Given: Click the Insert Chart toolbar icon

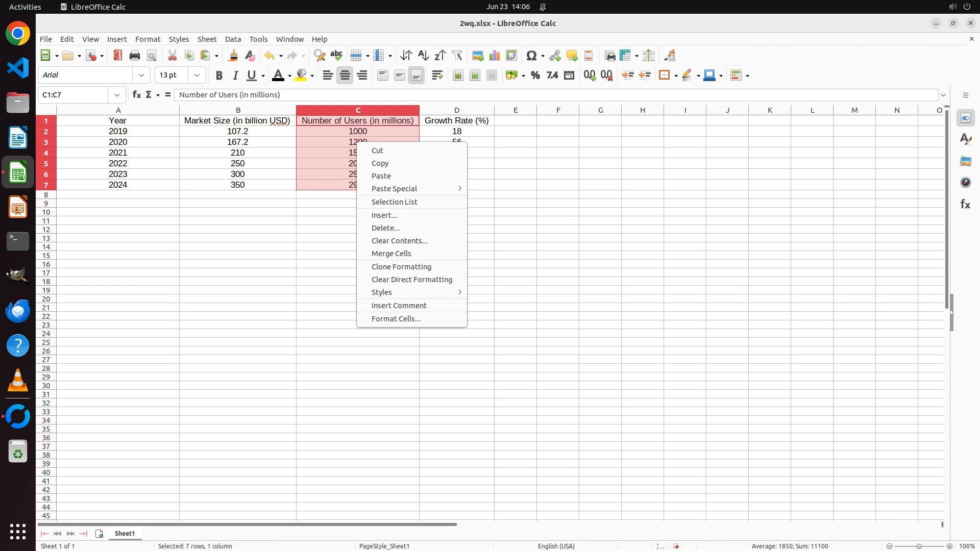Looking at the screenshot, I should click(x=495, y=56).
